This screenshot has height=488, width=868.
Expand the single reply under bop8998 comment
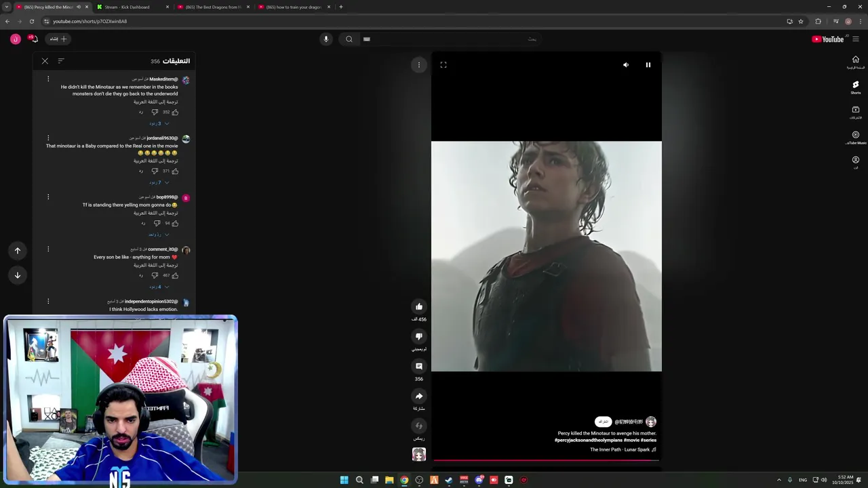tap(159, 235)
